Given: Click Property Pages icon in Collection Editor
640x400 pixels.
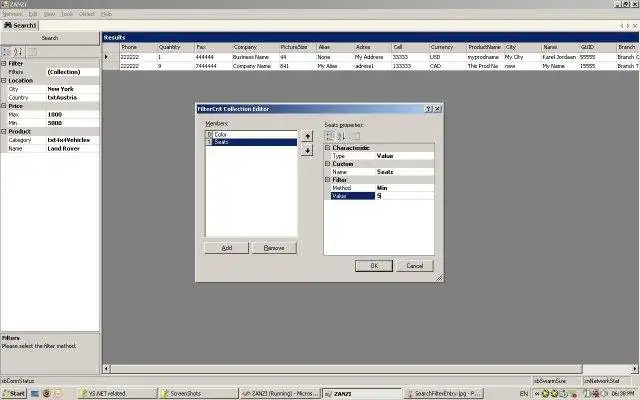Looking at the screenshot, I should pos(356,136).
